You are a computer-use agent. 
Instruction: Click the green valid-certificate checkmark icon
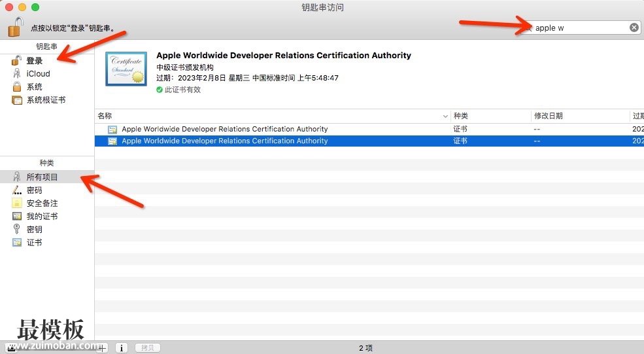(x=160, y=90)
